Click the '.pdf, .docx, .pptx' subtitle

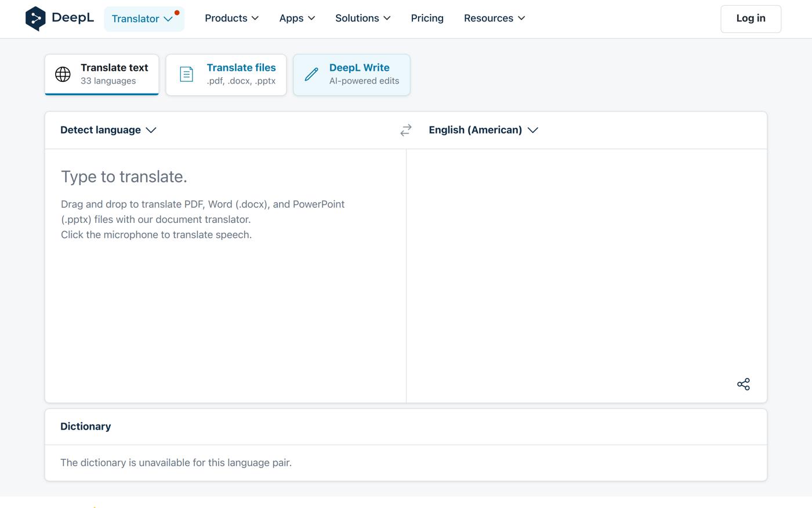(241, 81)
